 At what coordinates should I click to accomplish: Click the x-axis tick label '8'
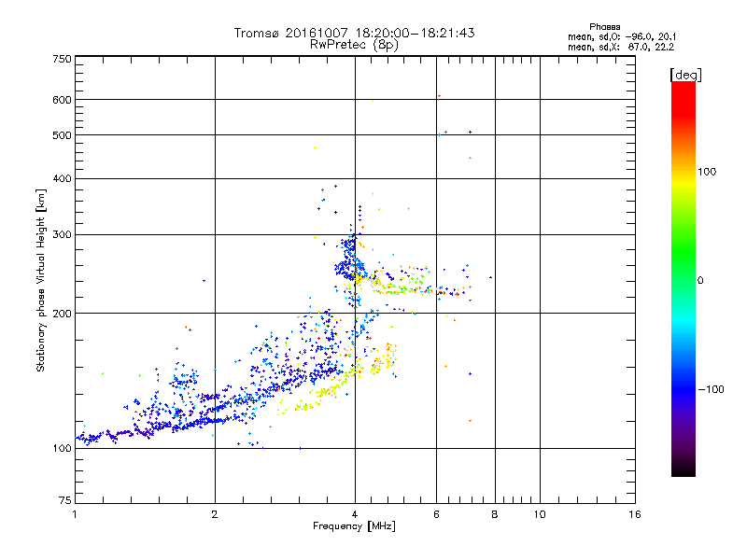click(495, 514)
